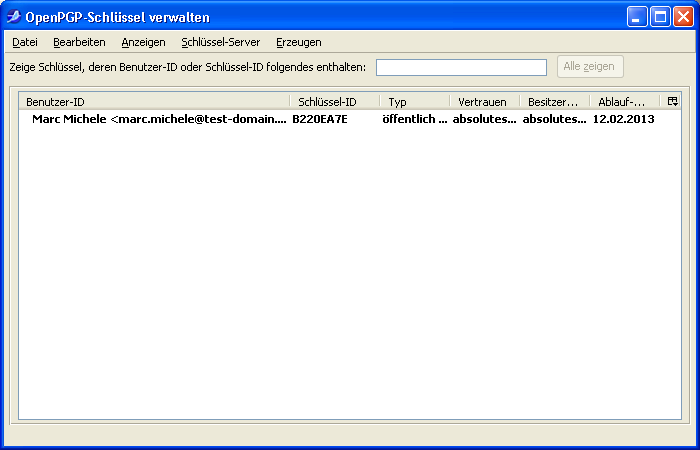The image size is (700, 450).
Task: Select the Marc Michele key row
Action: pos(350,119)
